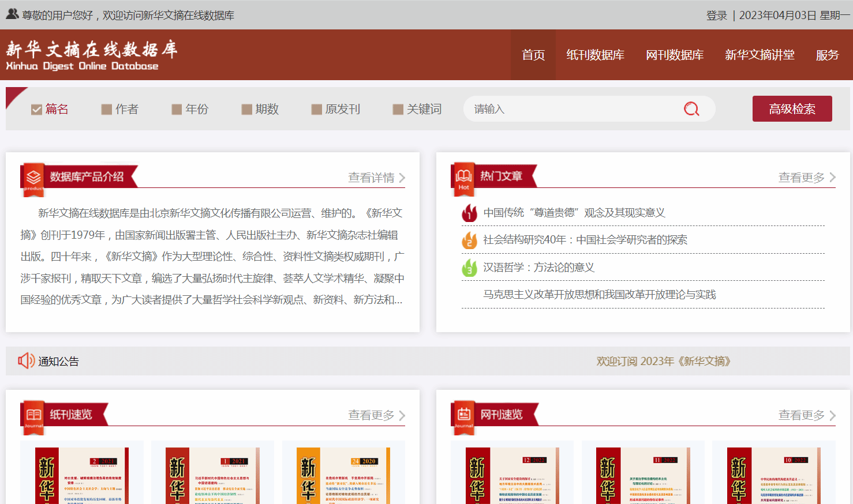853x504 pixels.
Task: Expand 查看详情 for database introduction
Action: [x=376, y=178]
